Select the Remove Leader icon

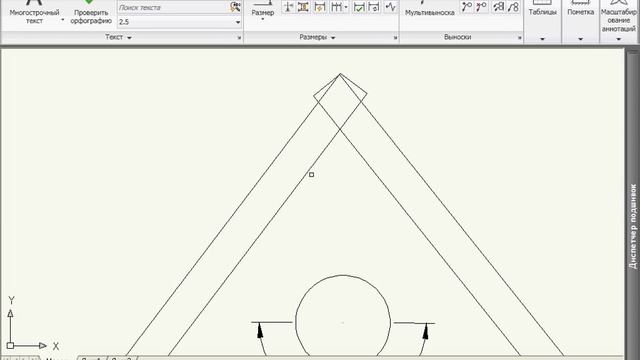pyautogui.click(x=482, y=7)
